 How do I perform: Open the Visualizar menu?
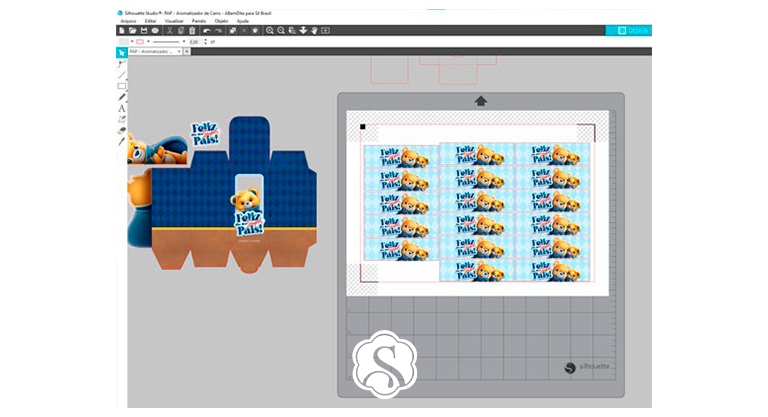(x=174, y=22)
